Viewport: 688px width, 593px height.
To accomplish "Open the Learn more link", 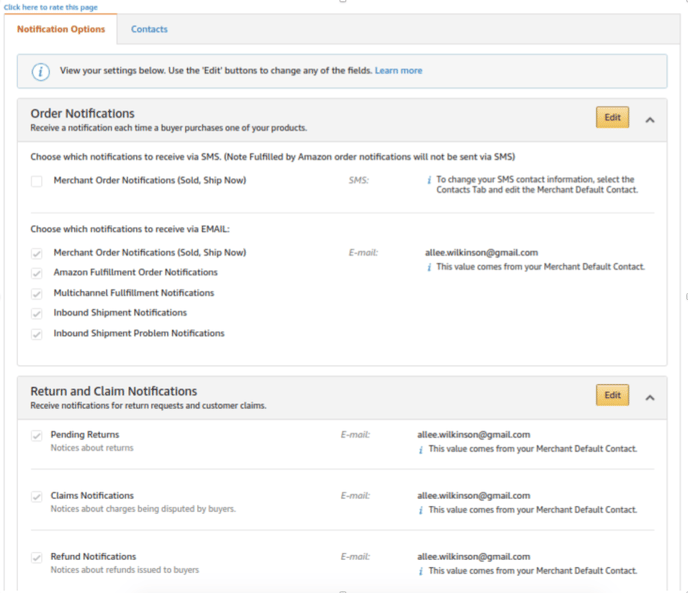I will point(398,71).
